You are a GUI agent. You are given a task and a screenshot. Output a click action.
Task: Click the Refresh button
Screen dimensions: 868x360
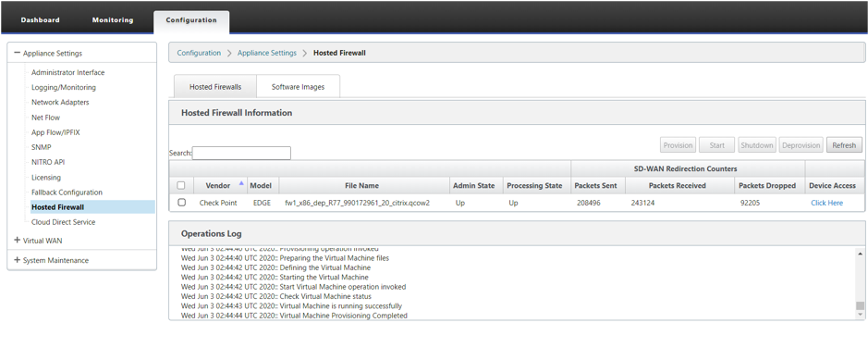pos(844,145)
